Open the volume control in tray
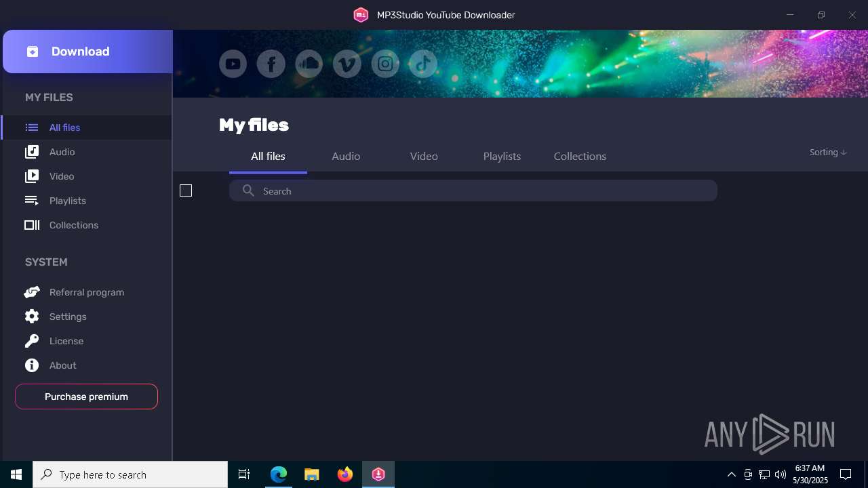Image resolution: width=868 pixels, height=488 pixels. click(781, 474)
